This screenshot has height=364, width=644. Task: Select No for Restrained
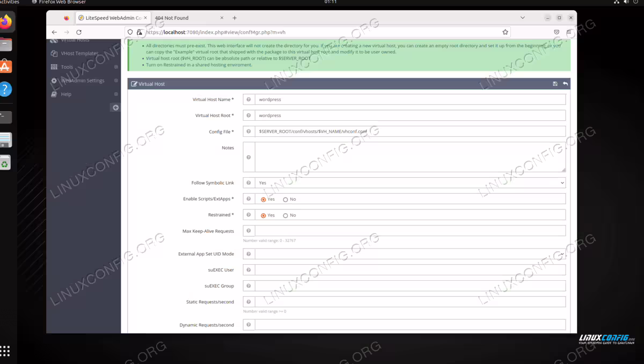[x=286, y=215]
